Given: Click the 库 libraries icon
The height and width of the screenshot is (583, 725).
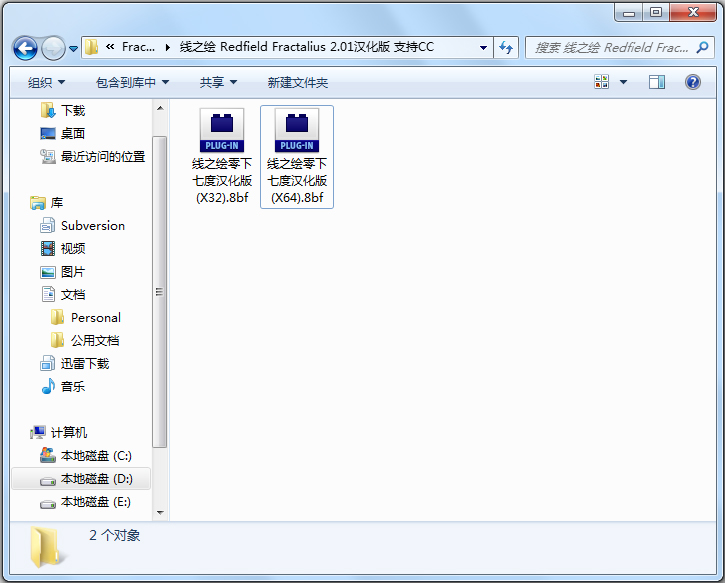Looking at the screenshot, I should click(38, 203).
